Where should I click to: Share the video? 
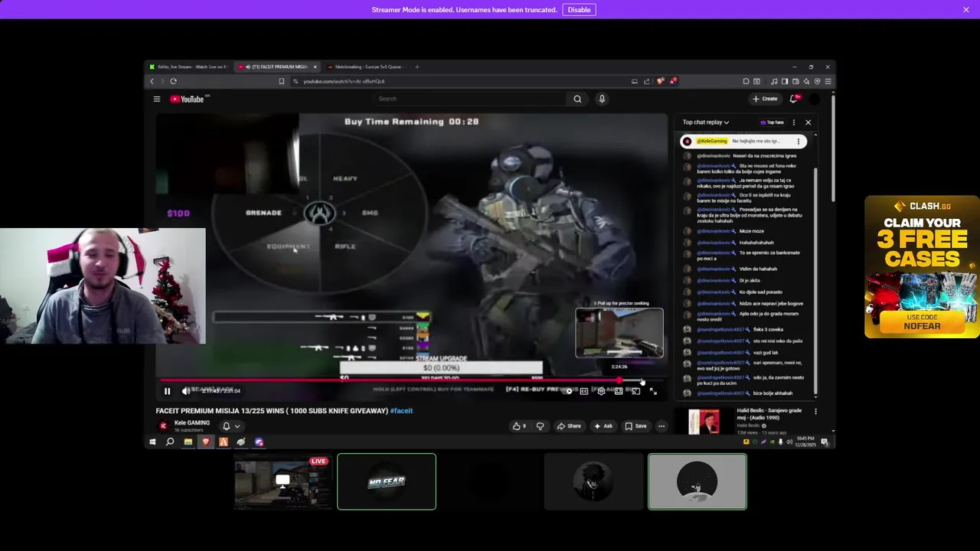(569, 426)
